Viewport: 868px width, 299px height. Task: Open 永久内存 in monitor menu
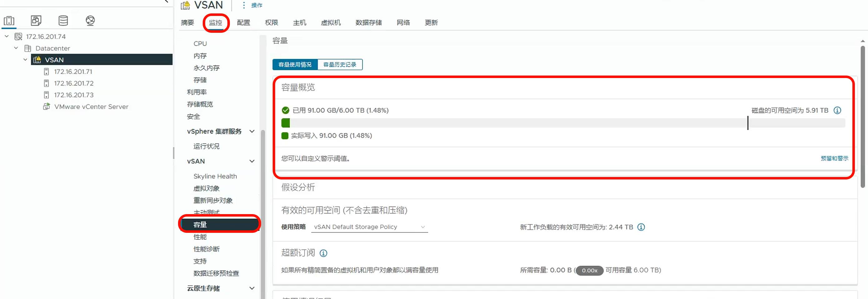coord(206,68)
